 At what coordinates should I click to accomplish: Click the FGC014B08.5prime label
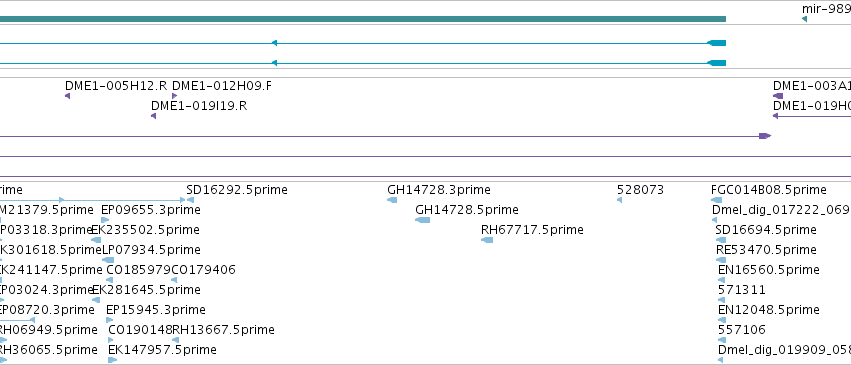(x=769, y=190)
